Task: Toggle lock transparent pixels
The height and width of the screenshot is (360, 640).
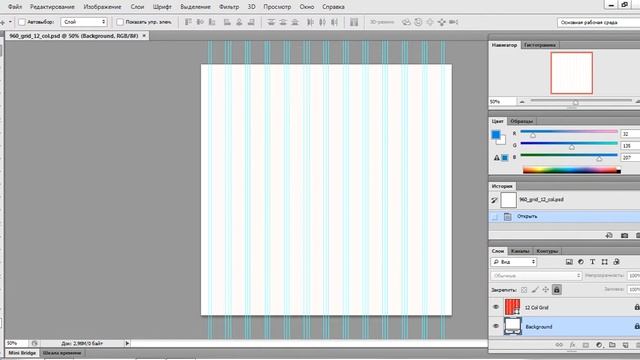Action: pyautogui.click(x=524, y=290)
